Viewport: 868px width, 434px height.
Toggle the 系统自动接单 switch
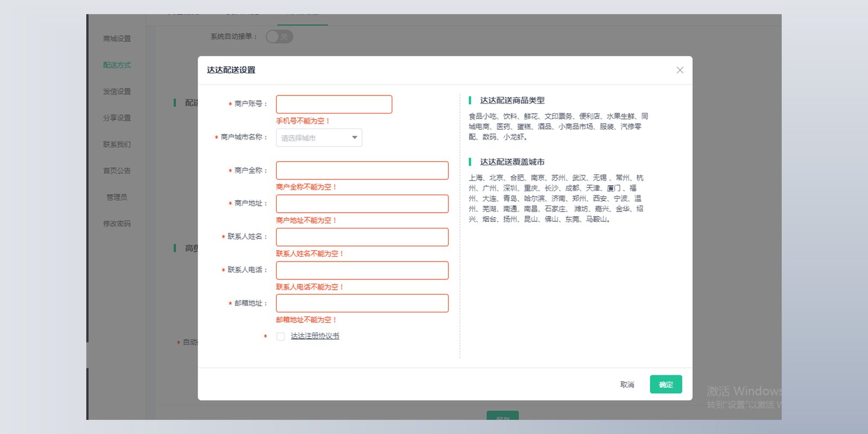point(279,36)
